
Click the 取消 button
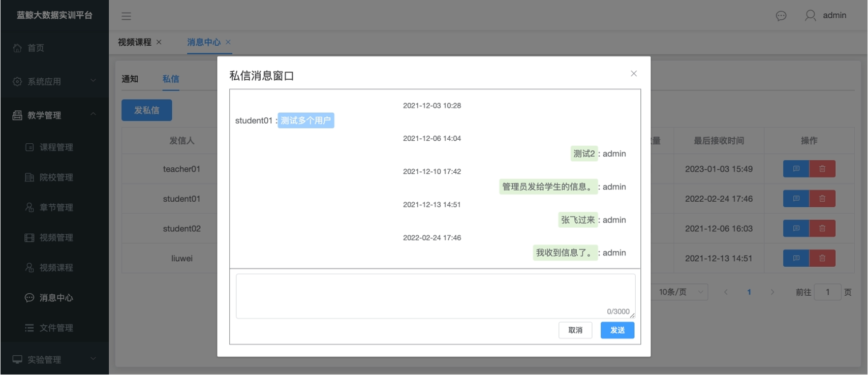pos(575,330)
